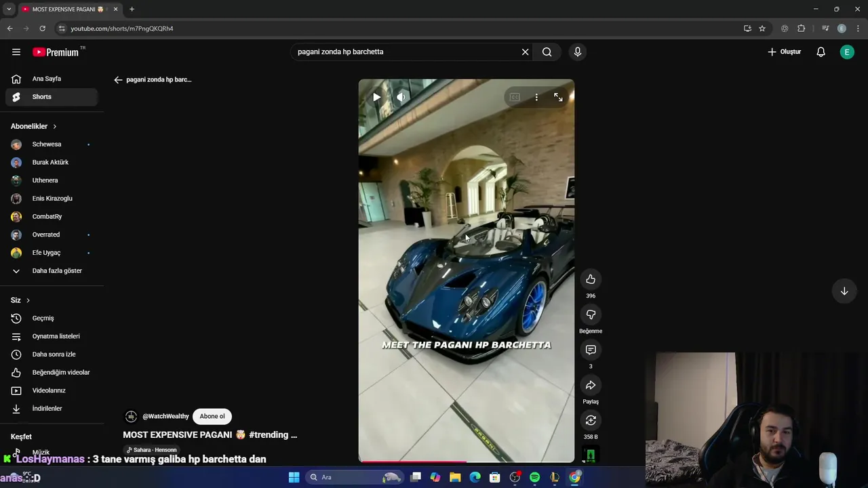Open Videolarınız page

tap(52, 390)
